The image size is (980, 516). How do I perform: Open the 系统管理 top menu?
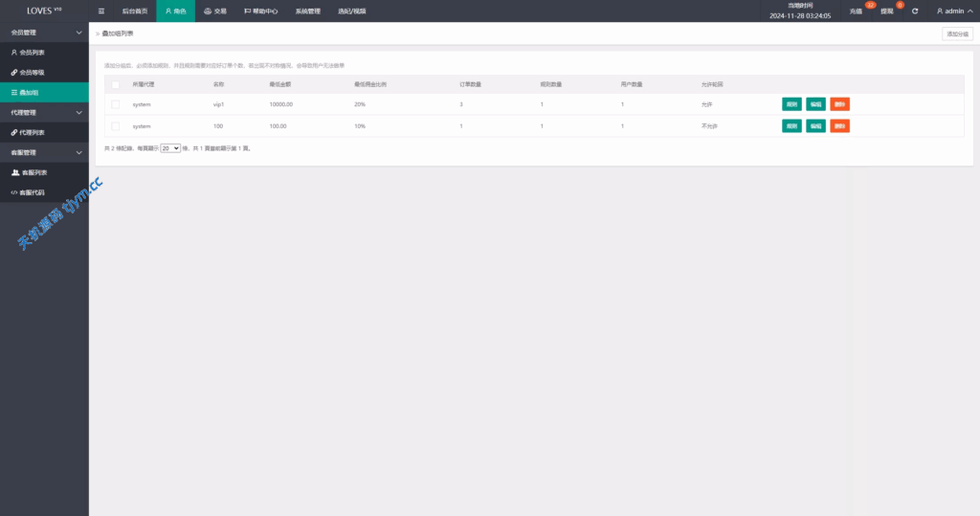[x=307, y=11]
